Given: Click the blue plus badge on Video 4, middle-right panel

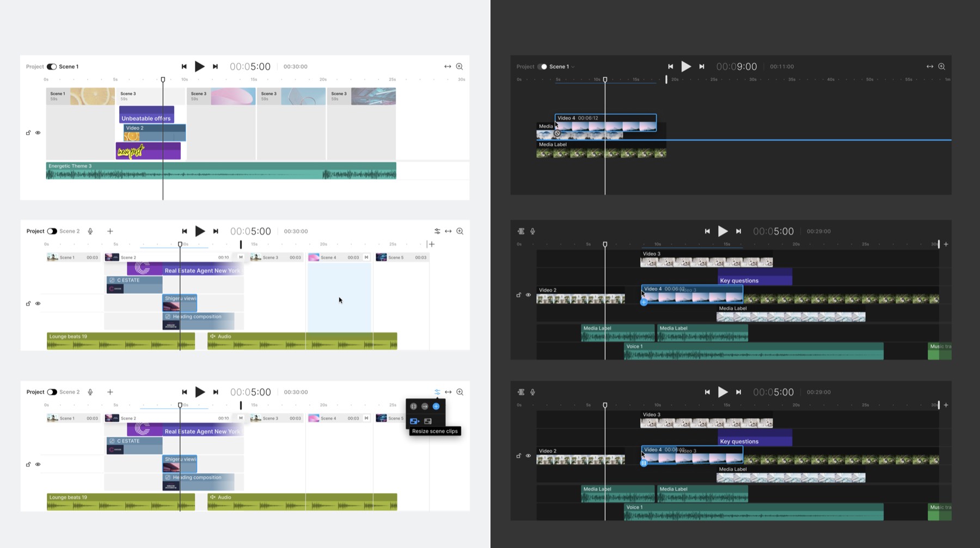Looking at the screenshot, I should 644,302.
